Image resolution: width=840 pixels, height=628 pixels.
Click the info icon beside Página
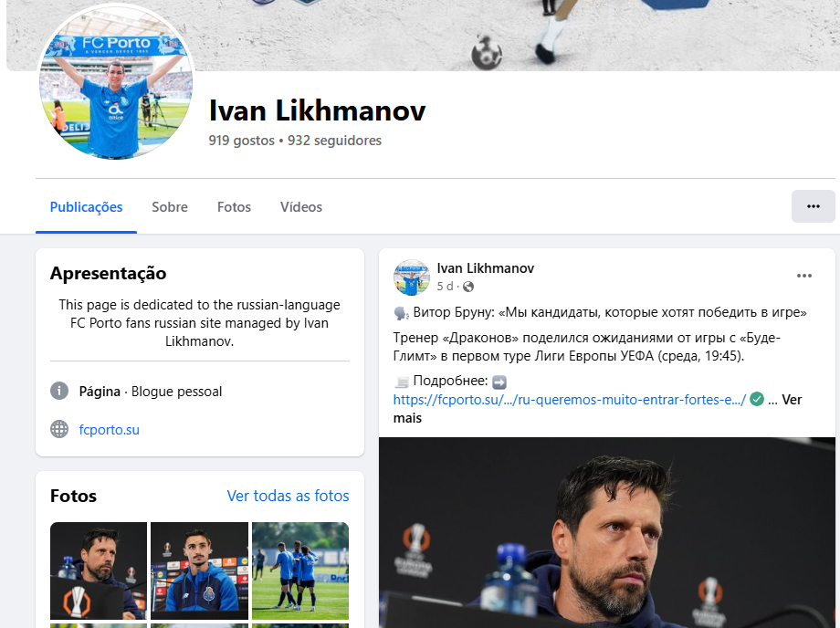pos(59,391)
